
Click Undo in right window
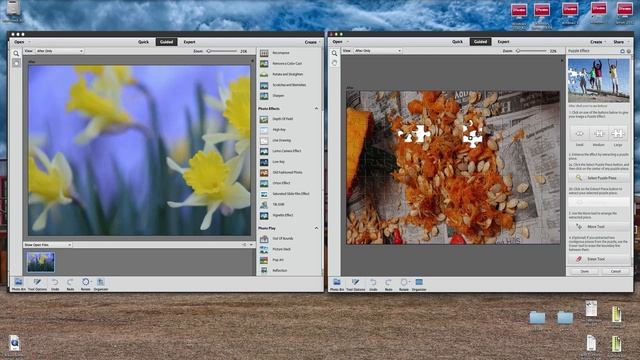373,284
